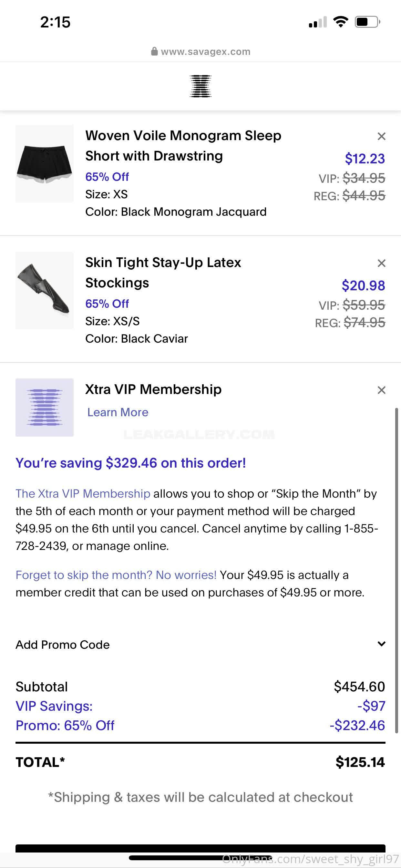The image size is (401, 868).
Task: Tap the Savage X logo in header
Action: pyautogui.click(x=200, y=86)
